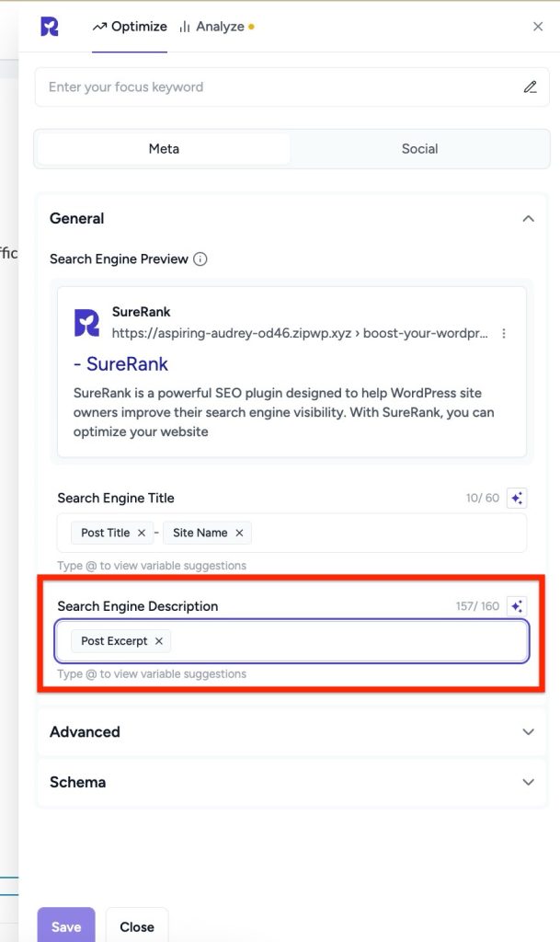Remove the Post Title variable tag

142,534
